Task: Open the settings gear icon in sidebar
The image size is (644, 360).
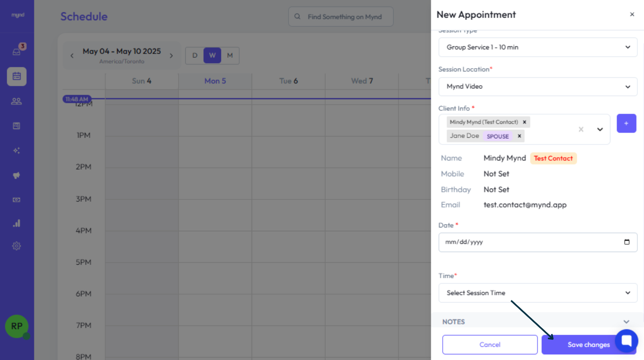Action: 17,246
